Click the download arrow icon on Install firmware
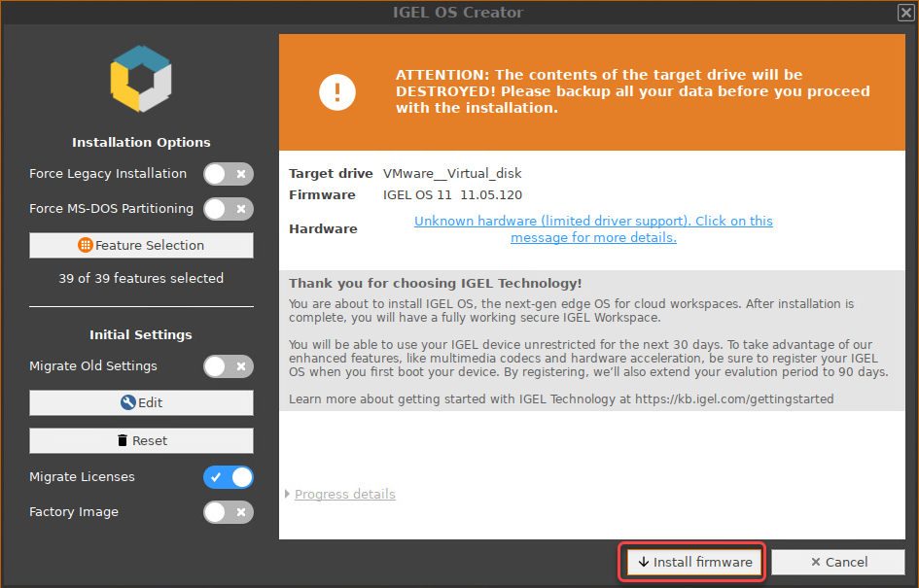Screen dimensions: 919x588 point(643,562)
